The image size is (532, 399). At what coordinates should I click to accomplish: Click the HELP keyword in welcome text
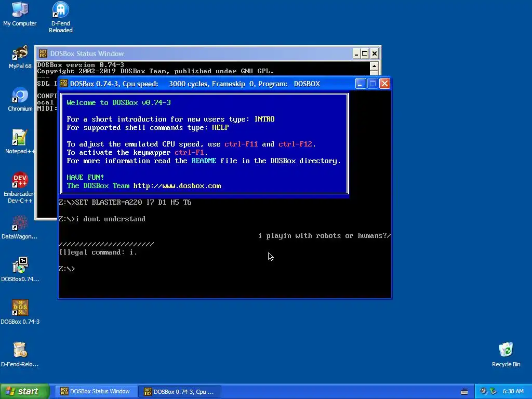point(220,128)
